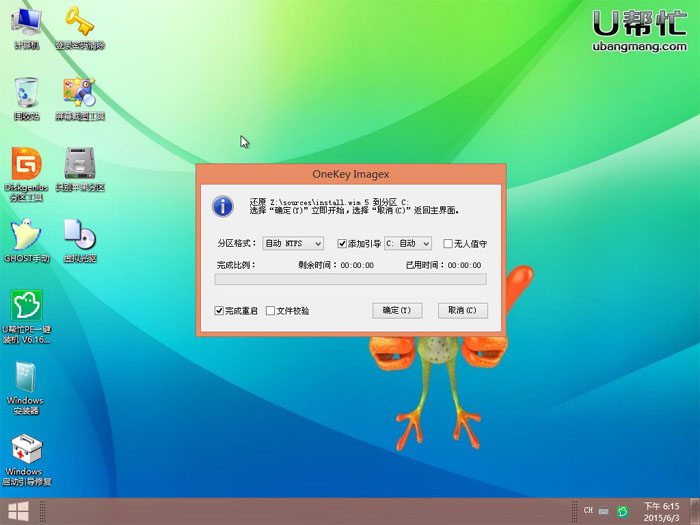Viewport: 700px width, 525px height.
Task: Launch the DiskGenius partition tool icon
Action: pos(26,167)
